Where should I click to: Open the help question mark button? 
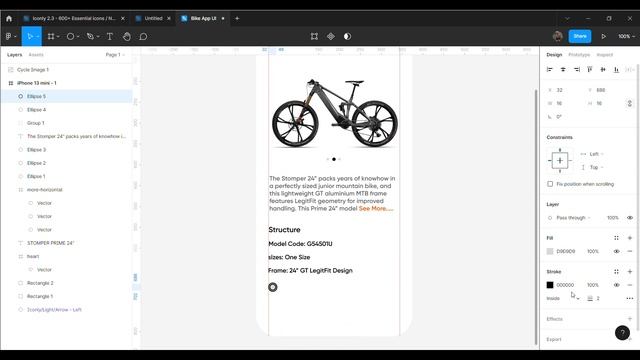tap(622, 333)
